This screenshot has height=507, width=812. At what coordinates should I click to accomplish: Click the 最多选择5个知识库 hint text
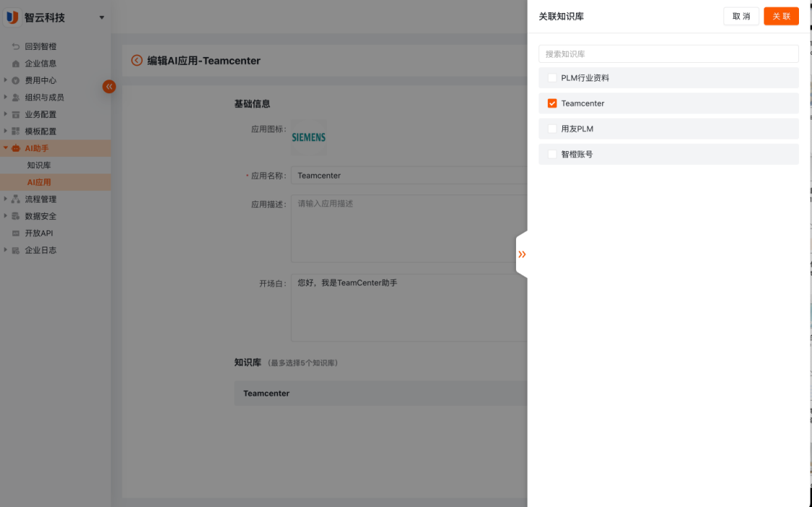click(x=303, y=363)
